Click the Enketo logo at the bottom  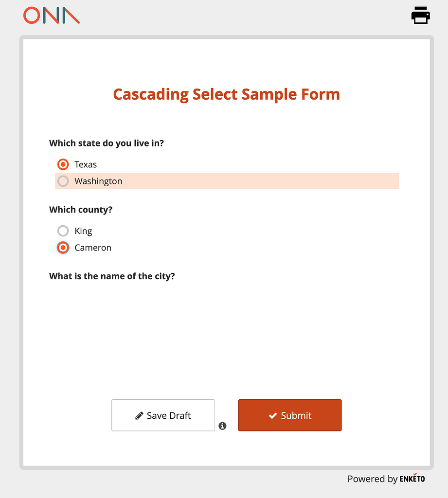click(x=412, y=479)
